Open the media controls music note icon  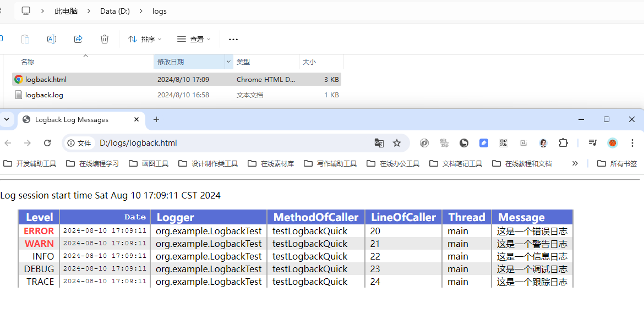pos(593,143)
